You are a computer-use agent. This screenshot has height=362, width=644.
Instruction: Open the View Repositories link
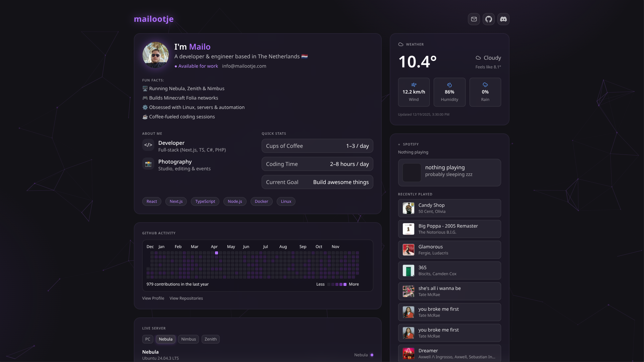186,298
